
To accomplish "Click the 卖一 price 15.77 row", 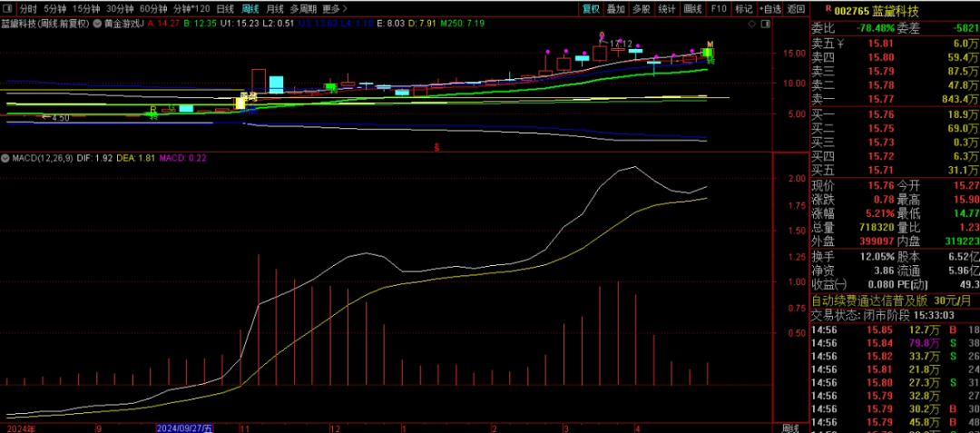I will point(895,99).
